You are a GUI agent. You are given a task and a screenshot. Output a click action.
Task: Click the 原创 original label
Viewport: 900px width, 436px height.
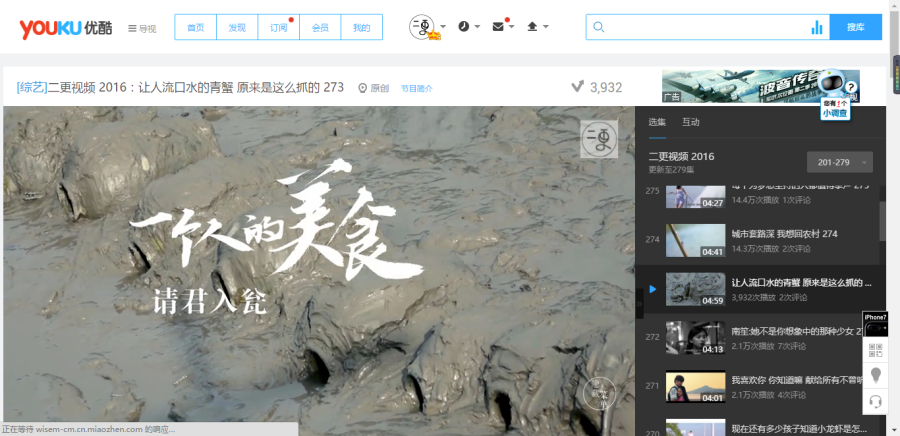(374, 88)
